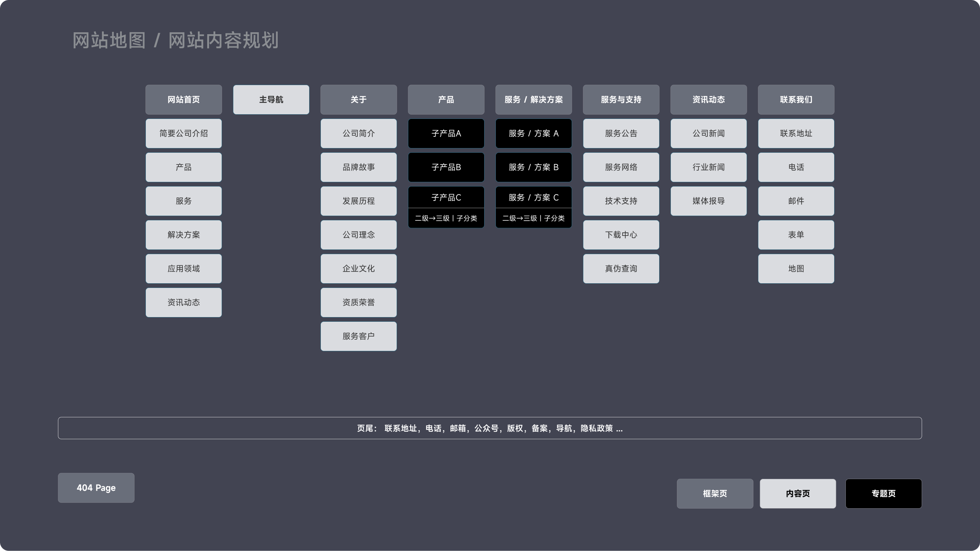Click 简要公司介绍 under 网站首页
This screenshot has height=551, width=980.
click(x=184, y=133)
